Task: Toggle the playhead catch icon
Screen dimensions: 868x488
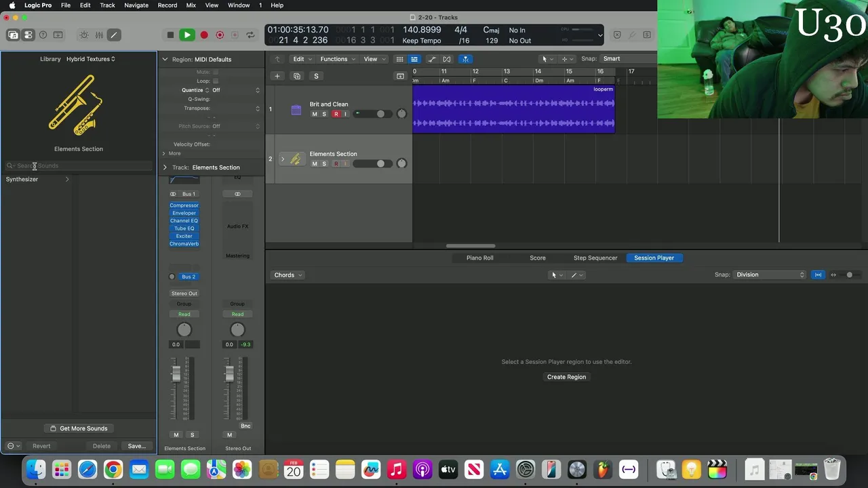Action: pyautogui.click(x=465, y=59)
